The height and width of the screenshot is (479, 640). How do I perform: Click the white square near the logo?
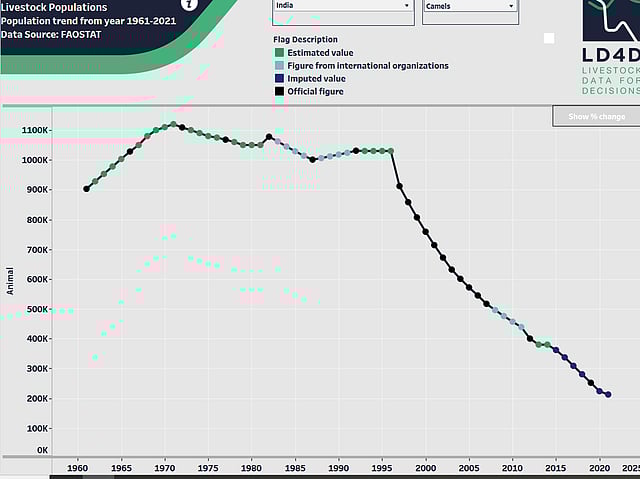(x=549, y=38)
